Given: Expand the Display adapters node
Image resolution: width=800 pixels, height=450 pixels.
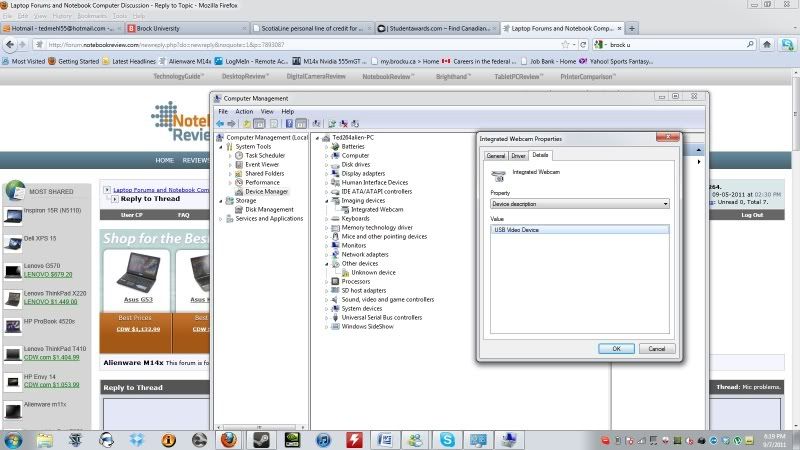Looking at the screenshot, I should pyautogui.click(x=327, y=174).
